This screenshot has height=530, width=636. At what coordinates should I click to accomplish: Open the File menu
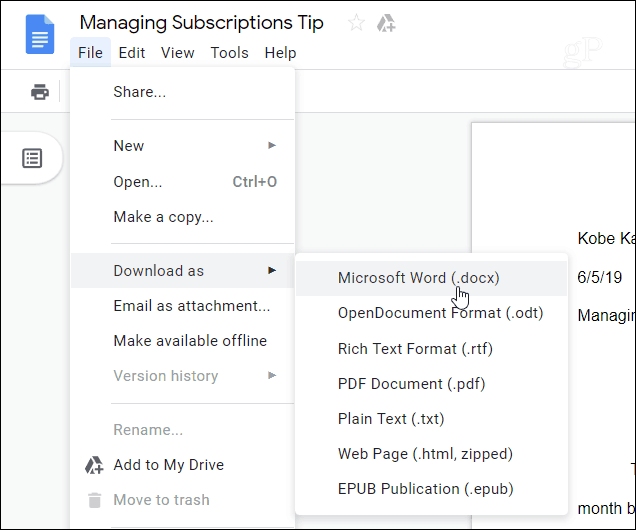[90, 53]
